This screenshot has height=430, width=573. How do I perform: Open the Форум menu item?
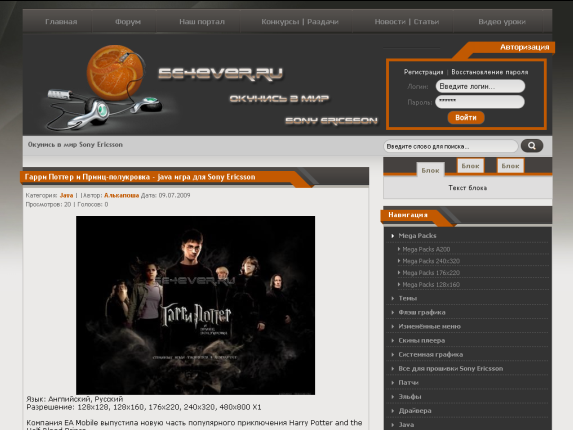(128, 22)
